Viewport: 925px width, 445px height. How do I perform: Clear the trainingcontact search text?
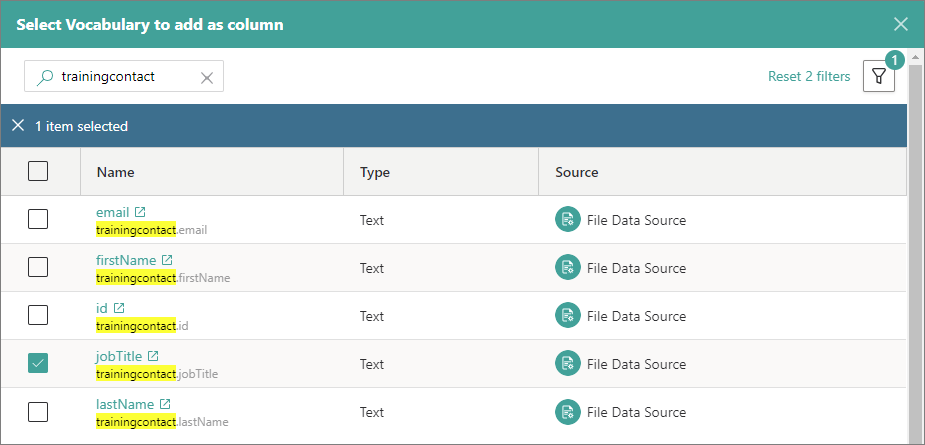pos(207,77)
